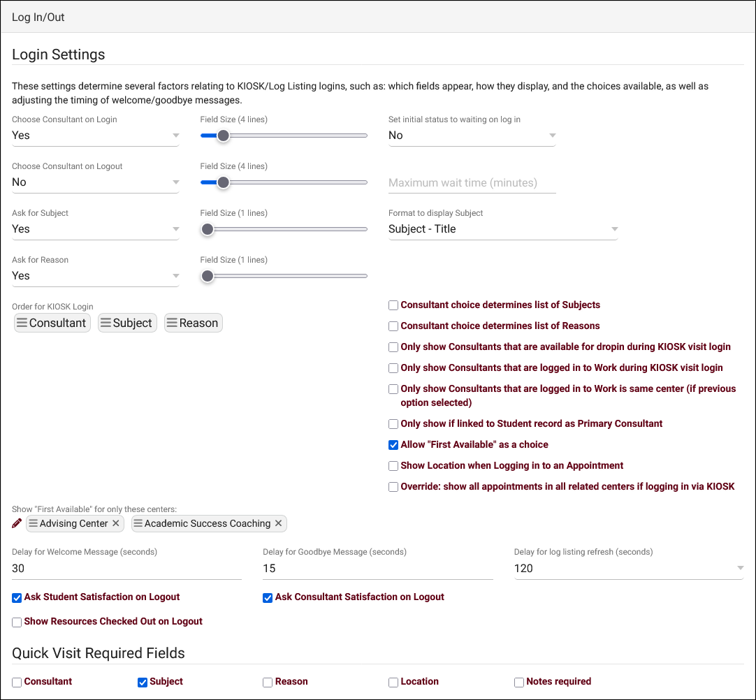Image resolution: width=756 pixels, height=700 pixels.
Task: Click drag handle on Subject order chip
Action: (106, 323)
